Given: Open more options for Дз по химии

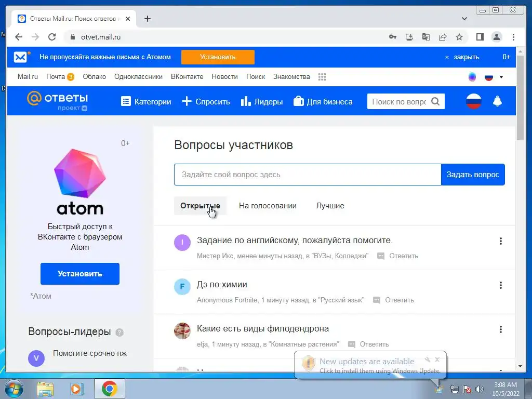Looking at the screenshot, I should coord(500,285).
